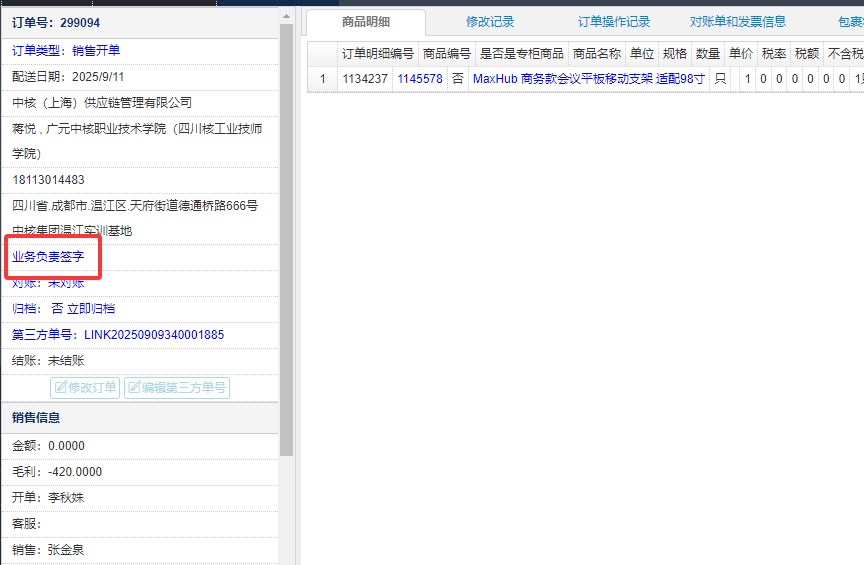This screenshot has width=864, height=565.
Task: Click the 修改订单 edit icon button
Action: pyautogui.click(x=85, y=388)
